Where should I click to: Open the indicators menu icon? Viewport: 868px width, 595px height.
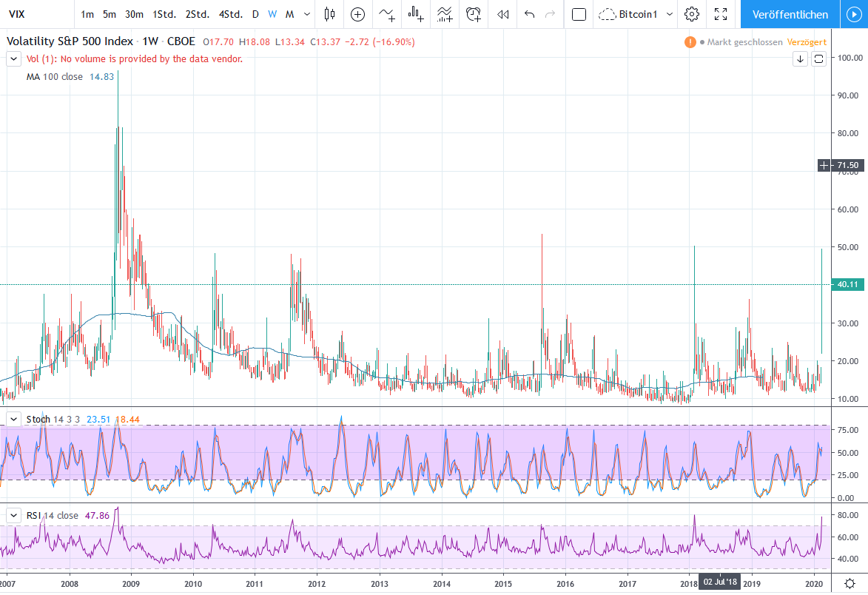(387, 14)
